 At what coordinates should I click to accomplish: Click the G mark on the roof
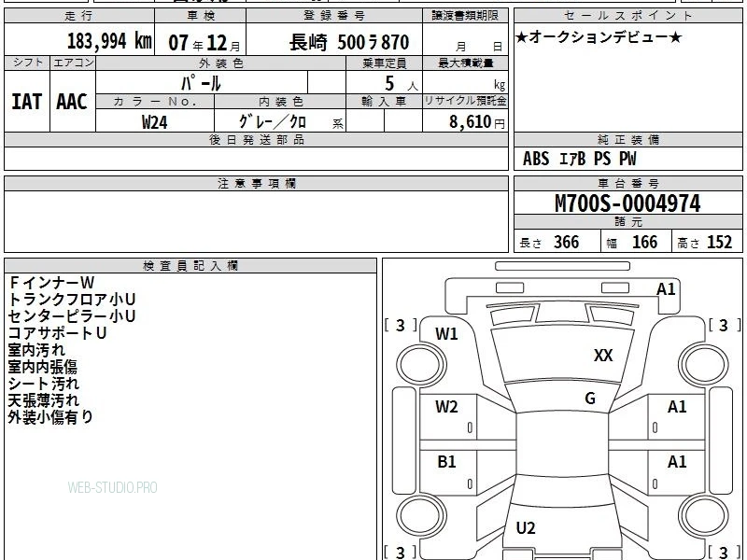click(x=590, y=399)
